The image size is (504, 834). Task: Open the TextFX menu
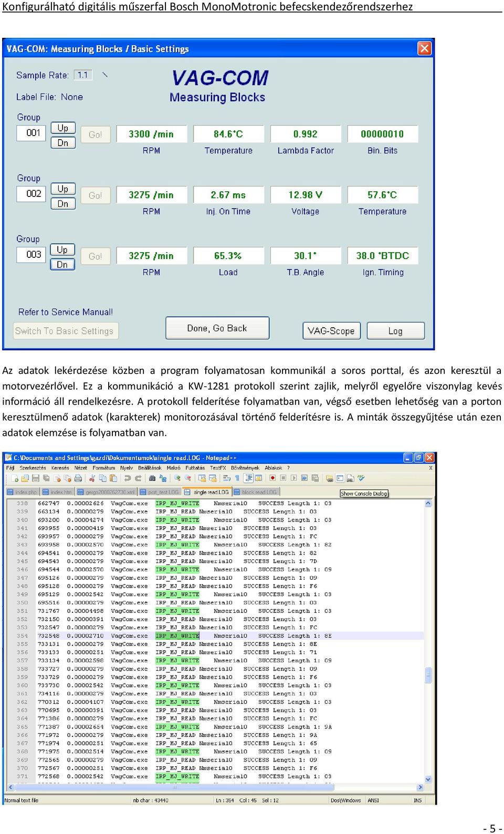[x=218, y=468]
